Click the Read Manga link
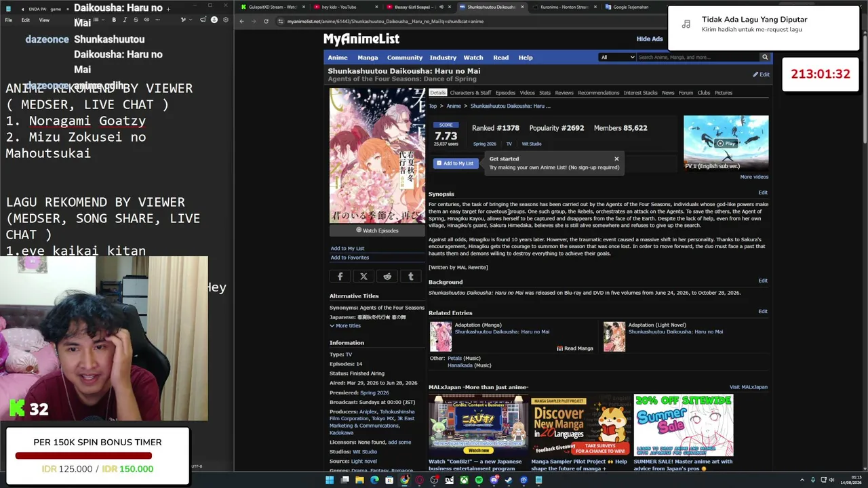 (x=575, y=348)
